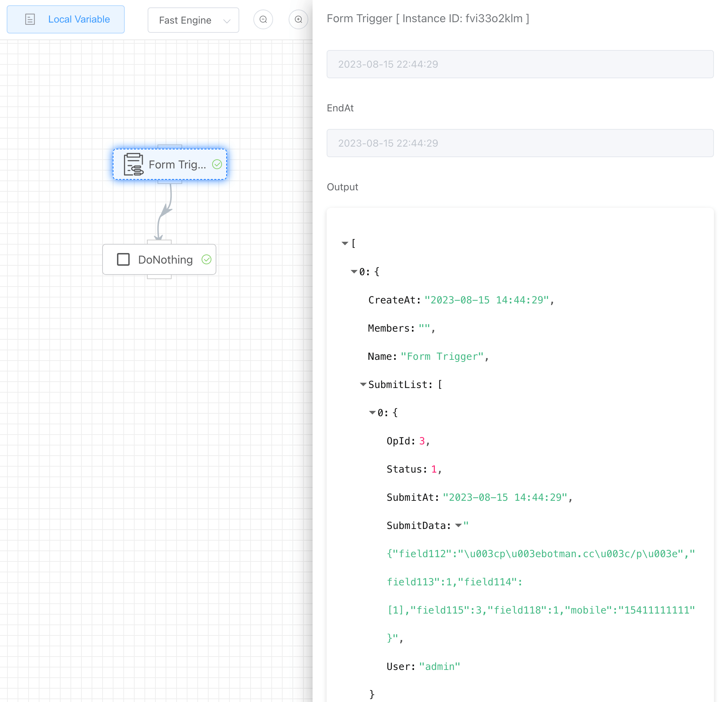The width and height of the screenshot is (728, 702).
Task: Click the Form Trigger clipboard icon
Action: tap(134, 164)
